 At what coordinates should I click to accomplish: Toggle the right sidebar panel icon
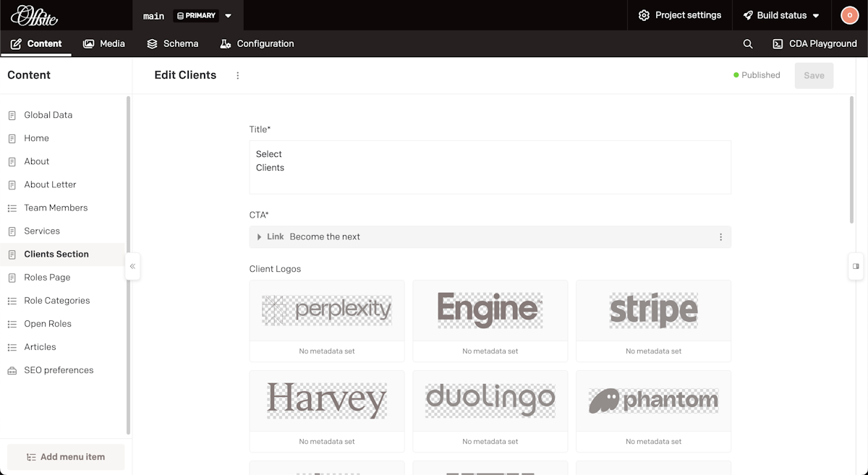(x=856, y=266)
